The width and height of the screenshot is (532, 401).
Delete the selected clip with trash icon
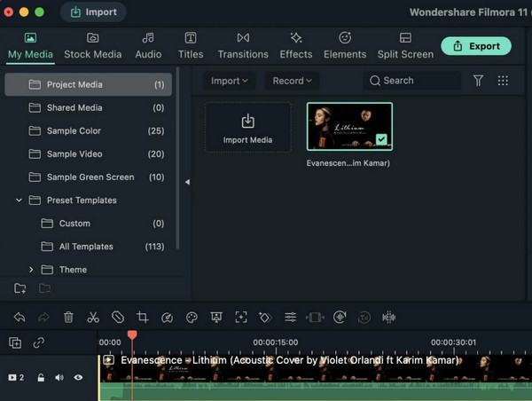point(68,318)
